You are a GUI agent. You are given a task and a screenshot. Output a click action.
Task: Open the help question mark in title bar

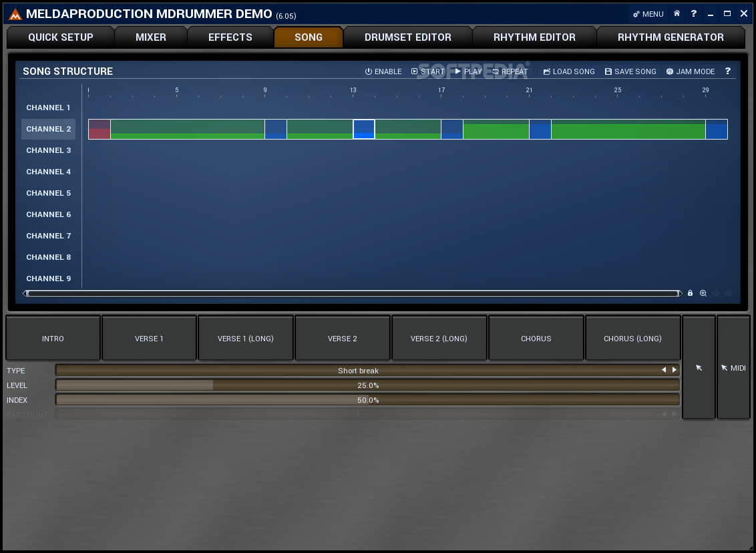pos(694,13)
